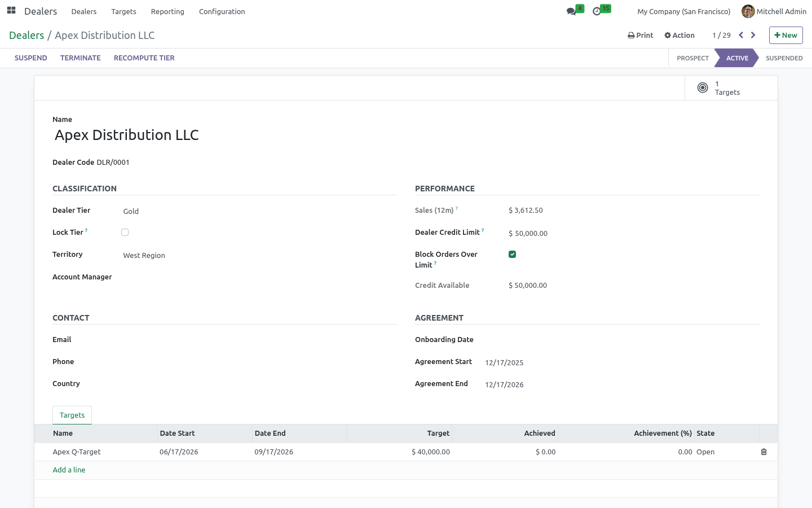Open the Dealer Tier Gold dropdown
812x508 pixels.
point(259,211)
